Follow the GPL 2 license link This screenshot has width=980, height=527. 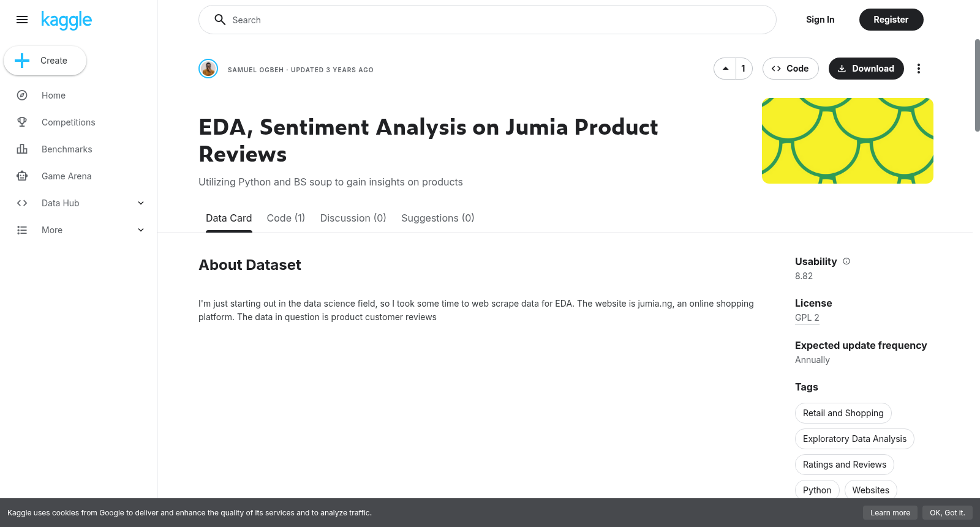(x=807, y=318)
